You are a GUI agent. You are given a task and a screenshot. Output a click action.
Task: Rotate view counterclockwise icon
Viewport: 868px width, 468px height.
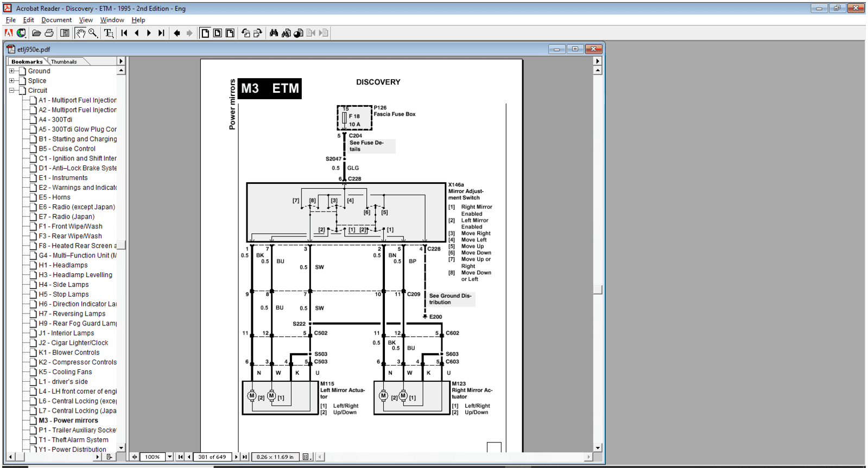click(x=246, y=33)
